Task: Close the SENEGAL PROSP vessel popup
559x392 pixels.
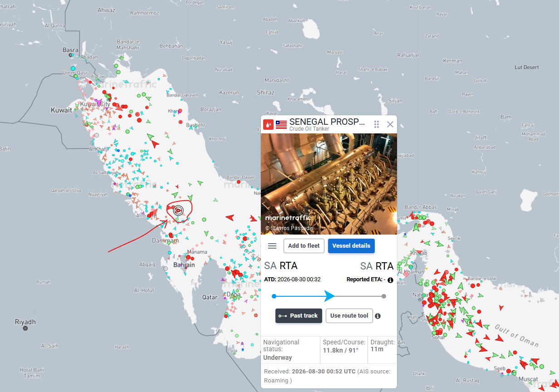Action: tap(390, 124)
